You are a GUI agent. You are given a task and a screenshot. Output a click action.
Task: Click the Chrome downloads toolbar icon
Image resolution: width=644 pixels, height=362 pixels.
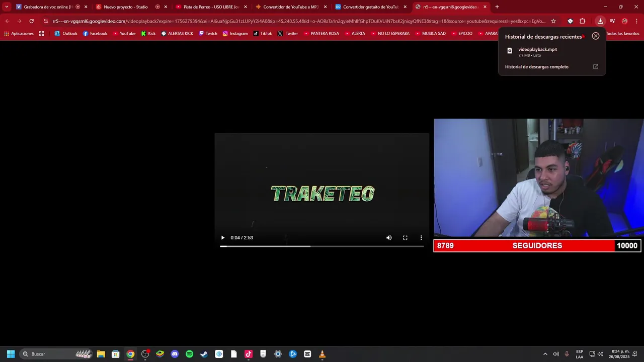(600, 21)
